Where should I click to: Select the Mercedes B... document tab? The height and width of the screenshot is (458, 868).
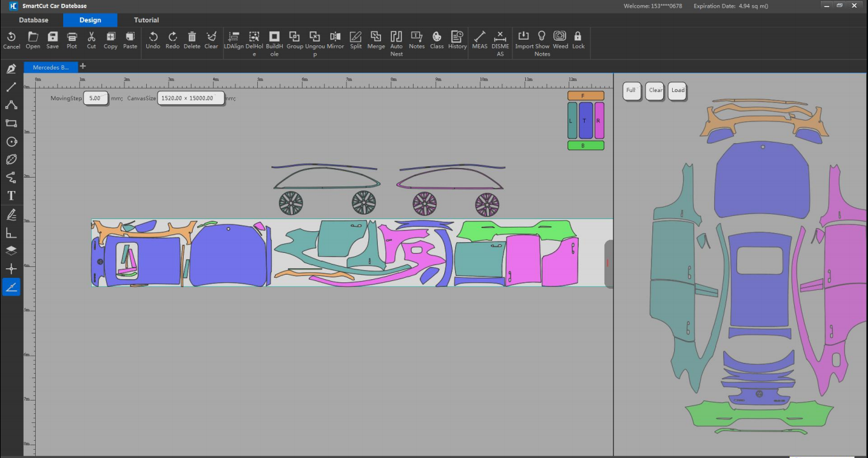coord(51,67)
